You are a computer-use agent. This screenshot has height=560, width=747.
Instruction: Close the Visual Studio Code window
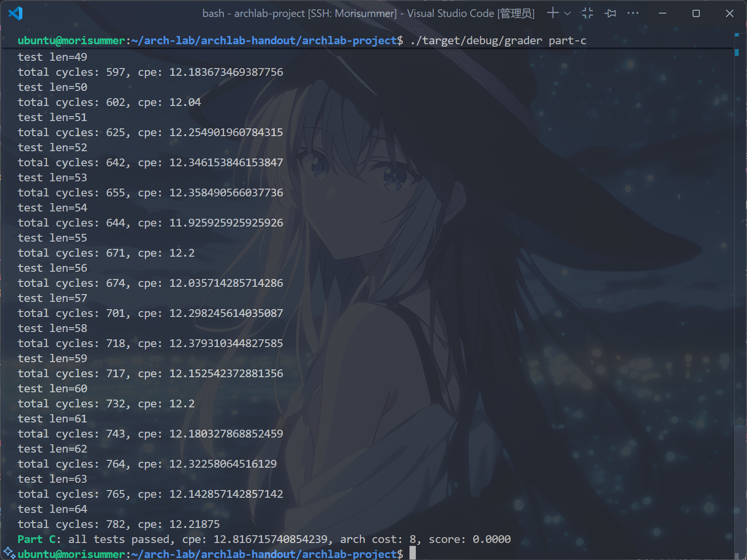tap(729, 13)
